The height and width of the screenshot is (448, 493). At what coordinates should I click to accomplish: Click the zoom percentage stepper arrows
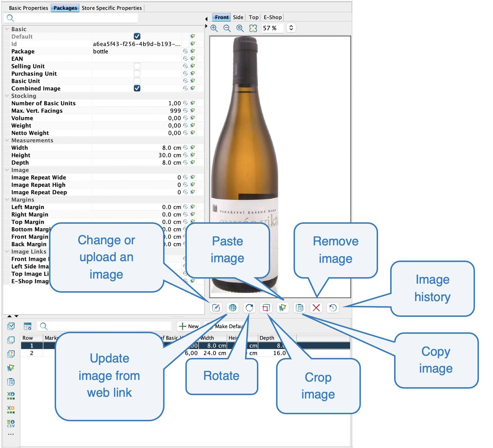pyautogui.click(x=291, y=28)
